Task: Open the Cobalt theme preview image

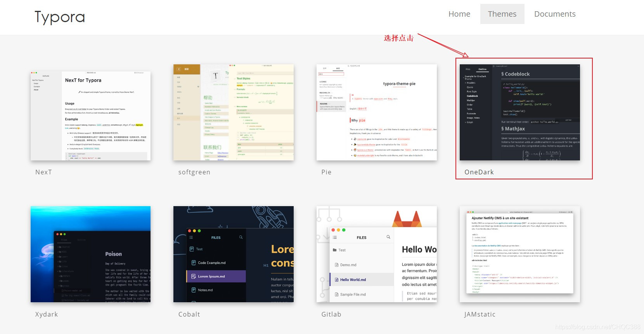Action: [x=234, y=254]
